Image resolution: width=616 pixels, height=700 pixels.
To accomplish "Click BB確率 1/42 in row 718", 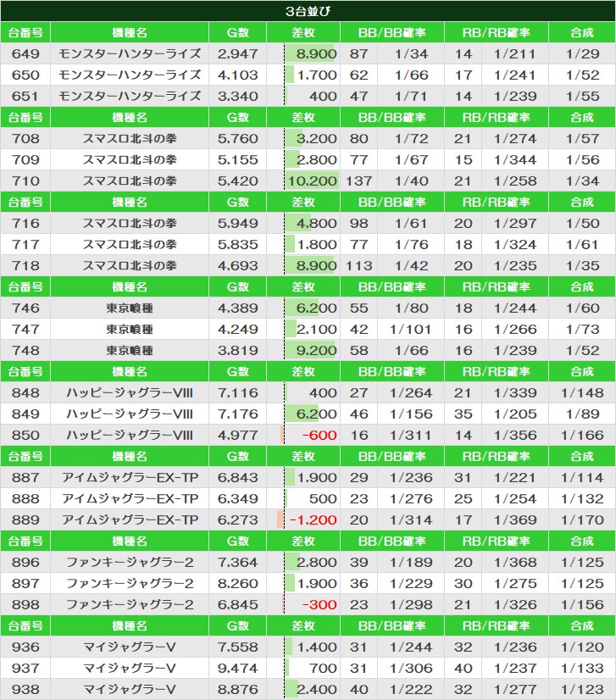I will (411, 266).
